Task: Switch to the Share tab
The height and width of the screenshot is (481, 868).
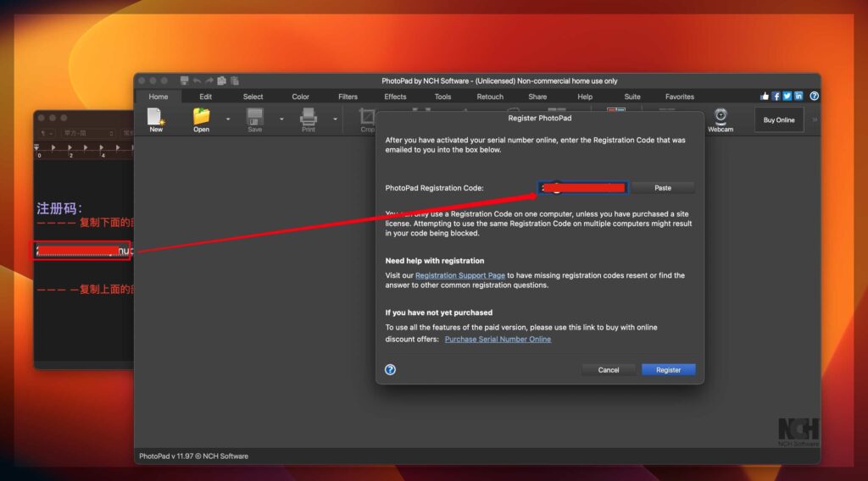Action: point(537,97)
